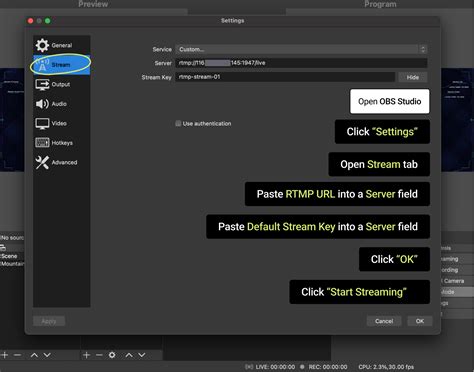
Task: Click the source properties gear icon
Action: (x=112, y=355)
